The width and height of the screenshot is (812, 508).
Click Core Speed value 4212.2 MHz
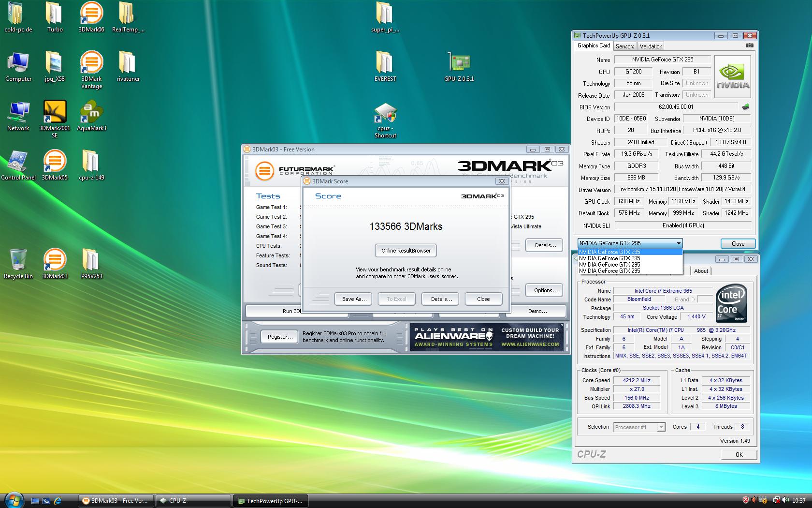click(x=637, y=380)
